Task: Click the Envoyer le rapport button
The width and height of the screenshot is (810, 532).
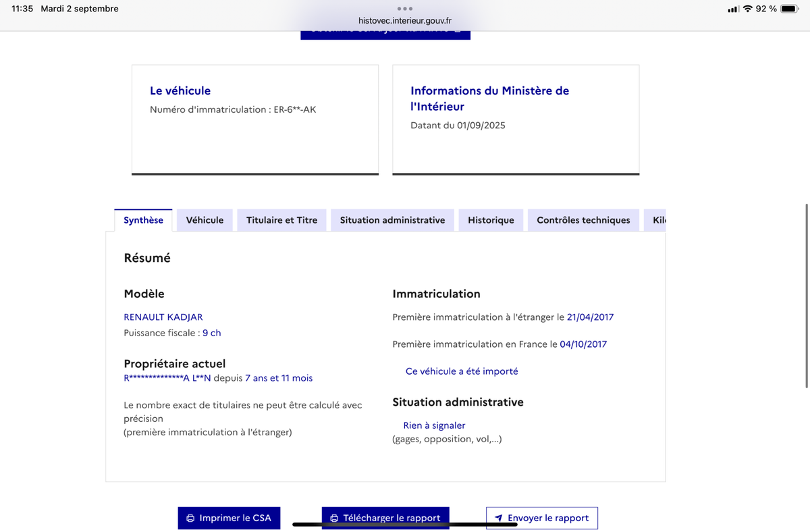Action: click(542, 518)
